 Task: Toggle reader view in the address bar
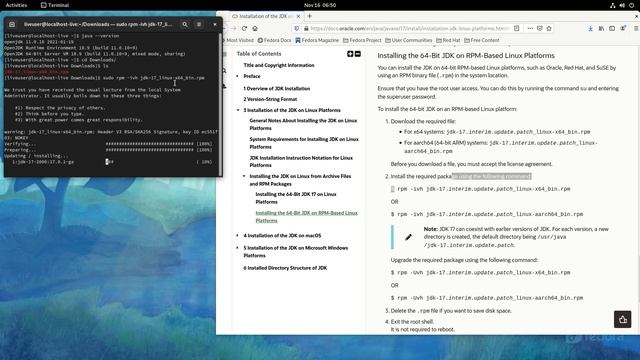516,29
